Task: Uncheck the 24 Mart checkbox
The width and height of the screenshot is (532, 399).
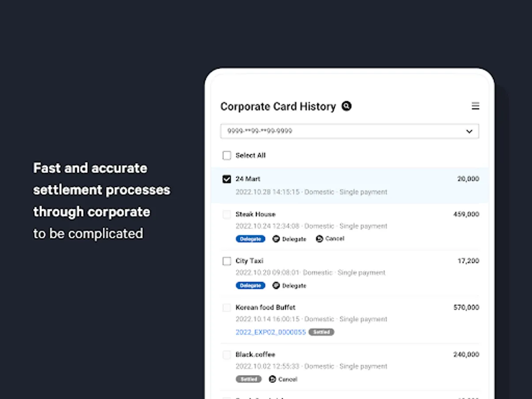Action: [x=227, y=179]
